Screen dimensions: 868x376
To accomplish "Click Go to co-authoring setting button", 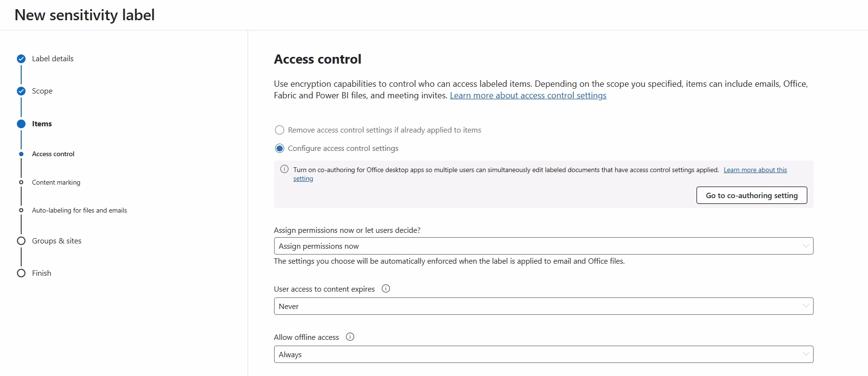I will click(x=751, y=195).
